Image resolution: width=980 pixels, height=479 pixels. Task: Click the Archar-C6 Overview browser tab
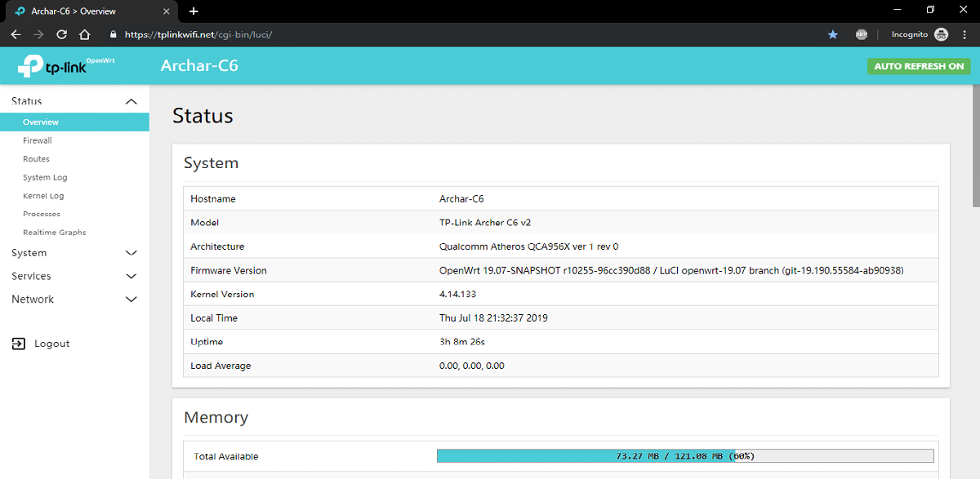90,11
